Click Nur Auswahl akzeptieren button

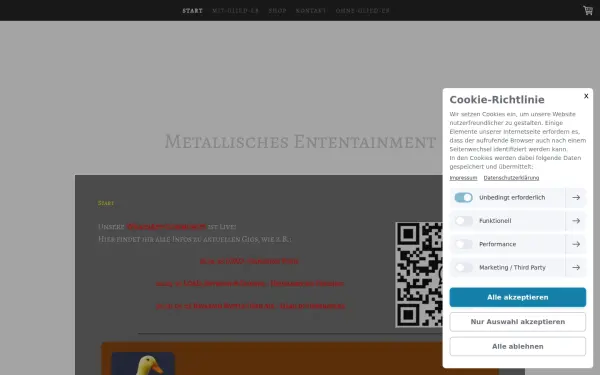click(x=517, y=322)
